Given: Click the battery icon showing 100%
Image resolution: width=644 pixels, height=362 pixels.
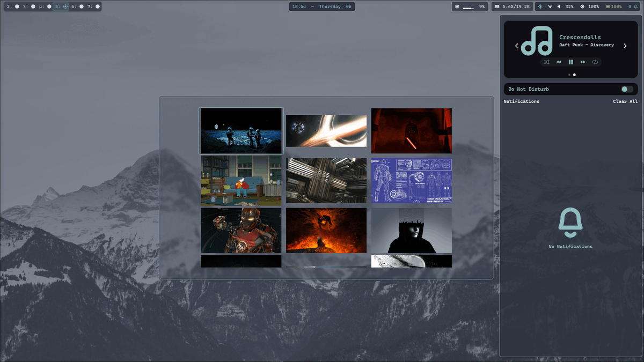Looking at the screenshot, I should coord(608,6).
